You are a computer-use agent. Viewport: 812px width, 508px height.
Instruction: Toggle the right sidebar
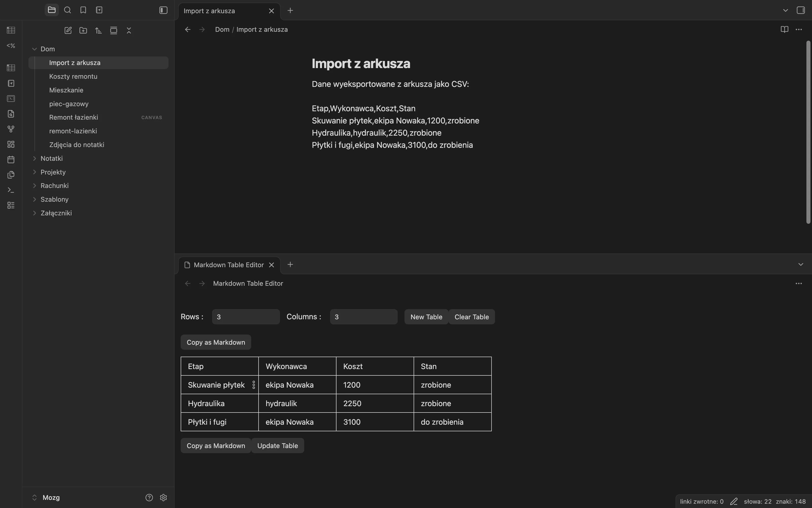point(801,10)
